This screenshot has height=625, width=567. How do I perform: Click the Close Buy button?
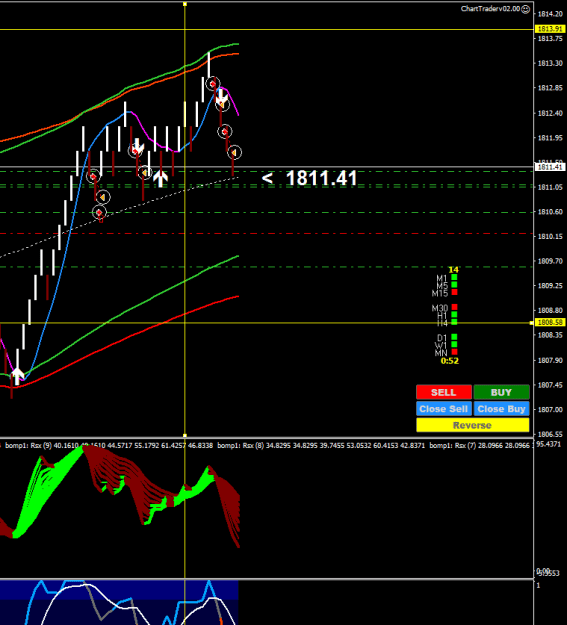[x=501, y=409]
